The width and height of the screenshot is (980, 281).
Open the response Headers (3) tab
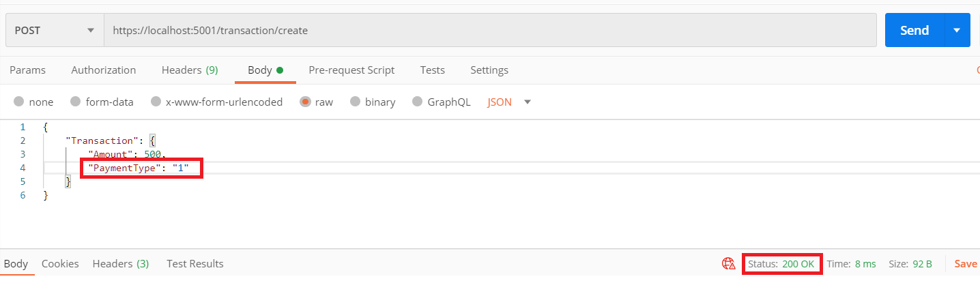tap(121, 264)
